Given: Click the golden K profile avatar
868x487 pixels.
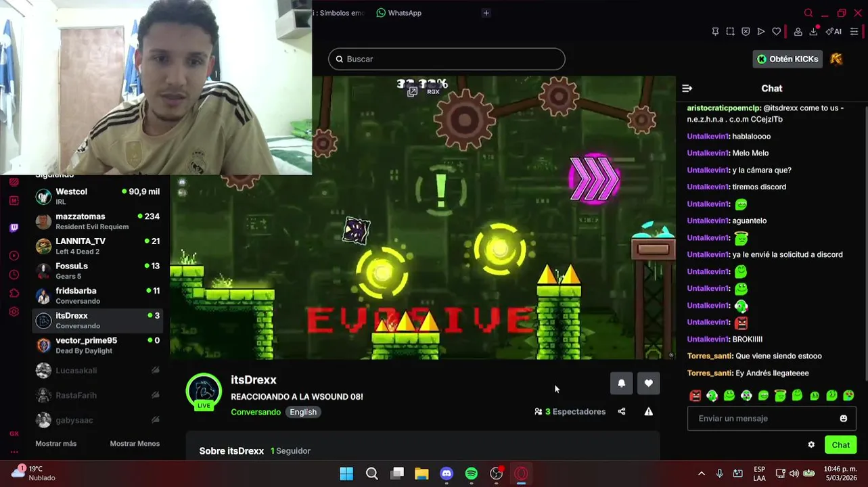Looking at the screenshot, I should coord(837,59).
